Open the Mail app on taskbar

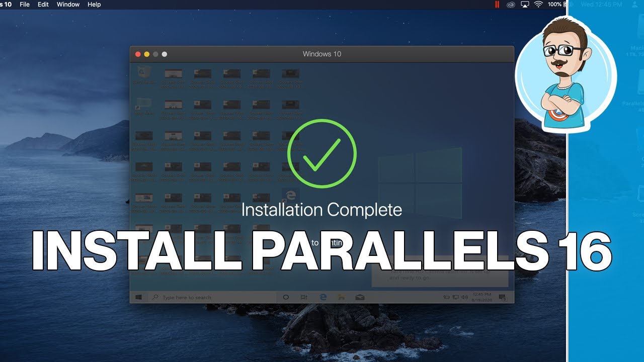pos(360,297)
